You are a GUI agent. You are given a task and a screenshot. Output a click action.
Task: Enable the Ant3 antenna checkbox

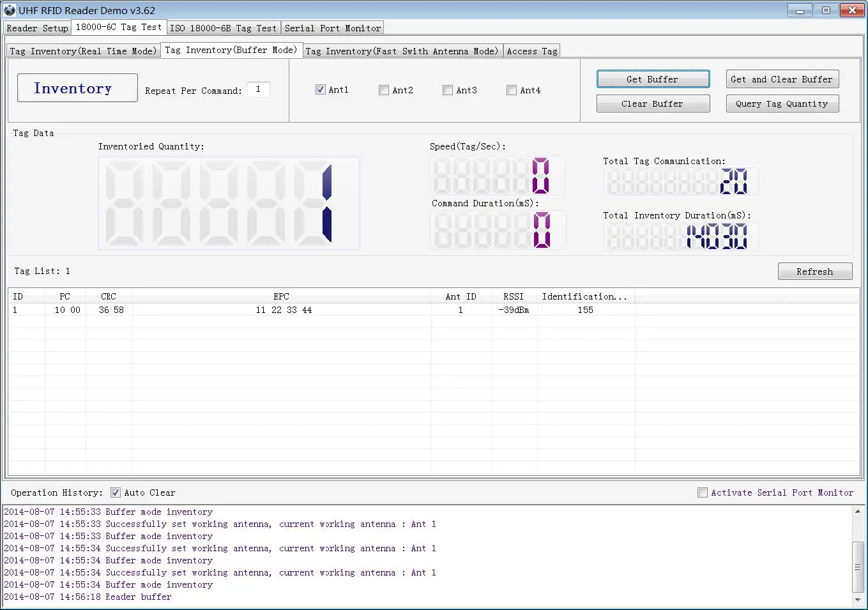448,89
